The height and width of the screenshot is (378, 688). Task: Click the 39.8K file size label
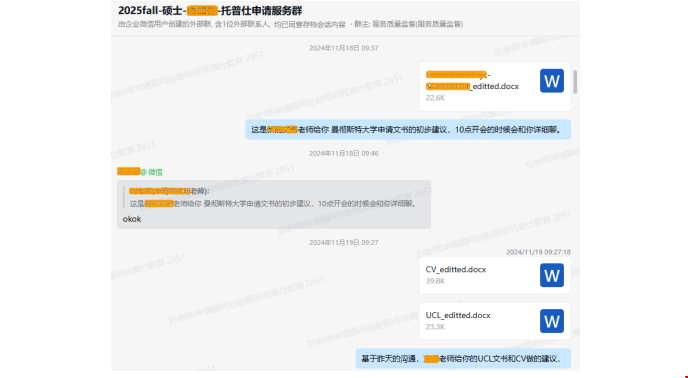click(435, 281)
